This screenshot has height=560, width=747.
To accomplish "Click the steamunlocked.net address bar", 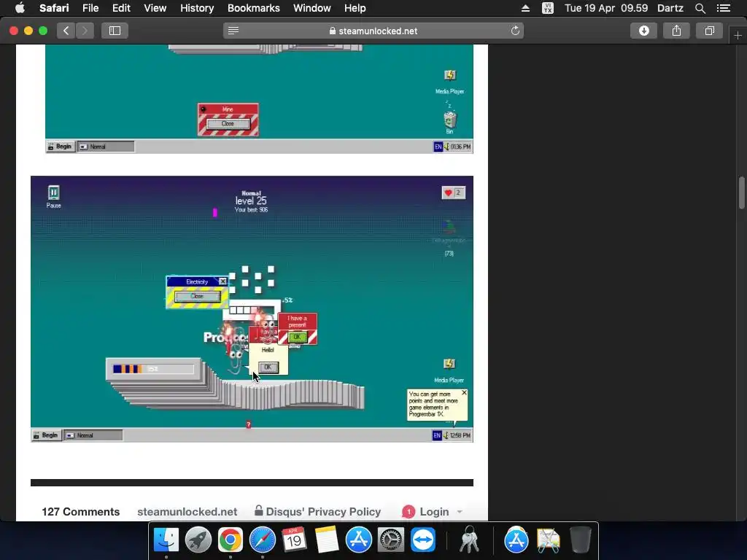I will click(373, 31).
